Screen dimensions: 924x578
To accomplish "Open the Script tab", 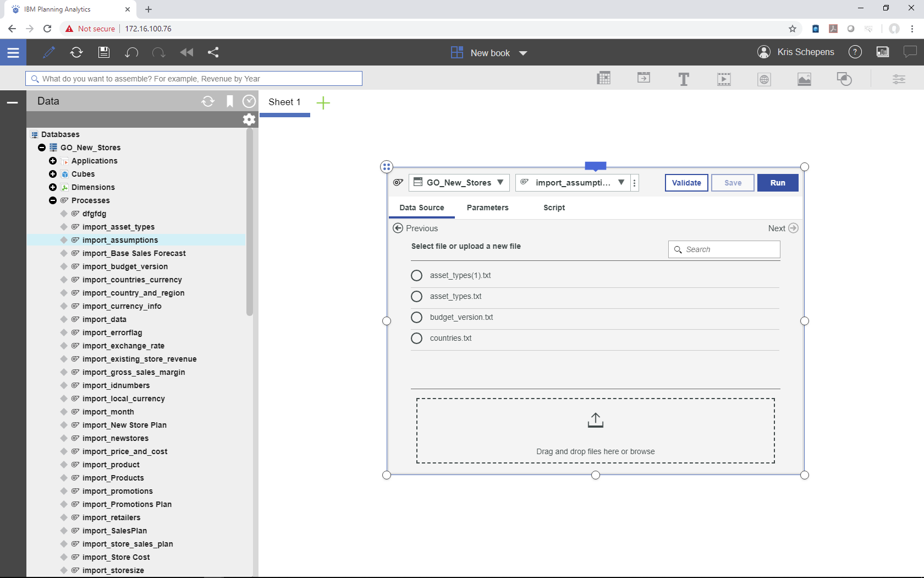I will [554, 208].
